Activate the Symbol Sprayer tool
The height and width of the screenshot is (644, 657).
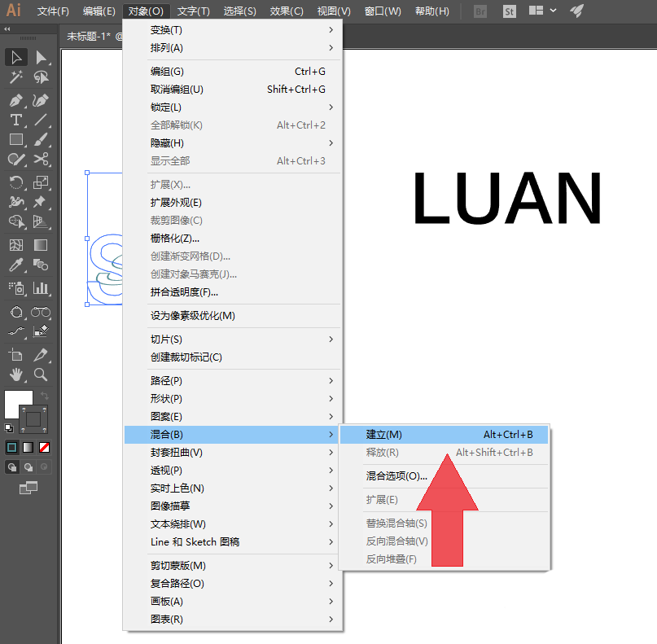tap(16, 288)
